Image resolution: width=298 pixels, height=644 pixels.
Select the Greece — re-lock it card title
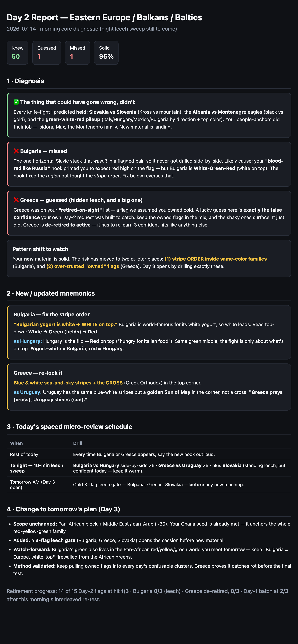coord(38,373)
